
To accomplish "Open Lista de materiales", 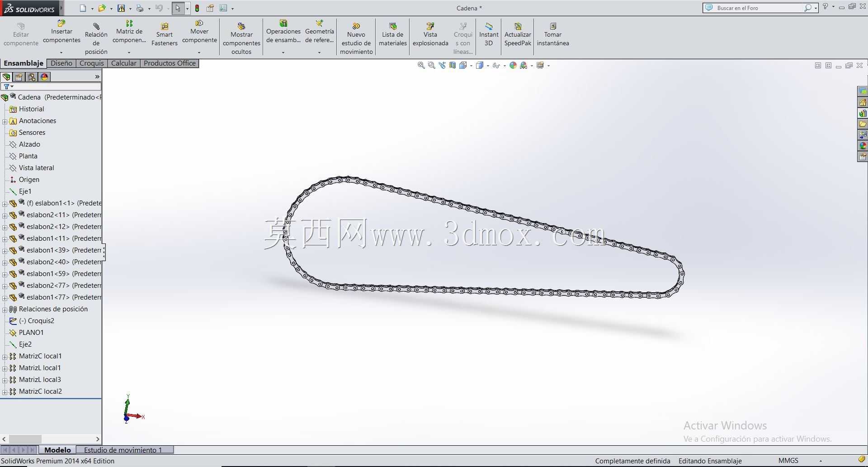I will [392, 34].
